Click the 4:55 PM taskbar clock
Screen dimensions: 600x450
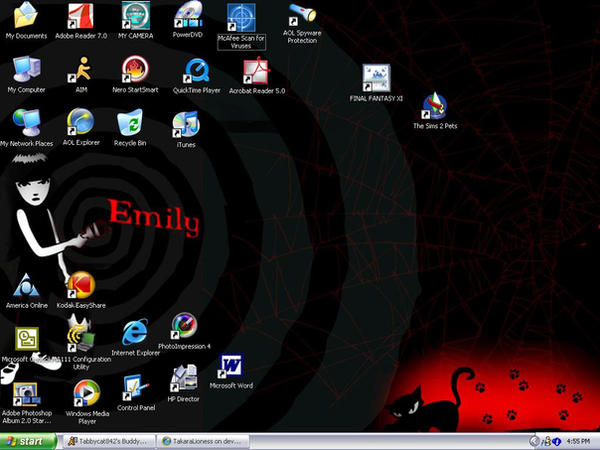point(578,442)
